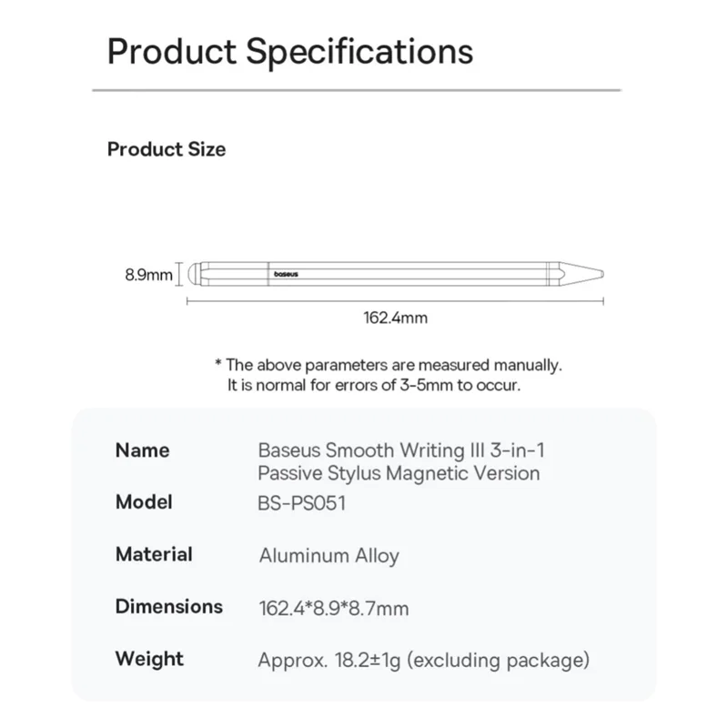Click the Material field label
Screen dimensions: 728x728
click(154, 554)
